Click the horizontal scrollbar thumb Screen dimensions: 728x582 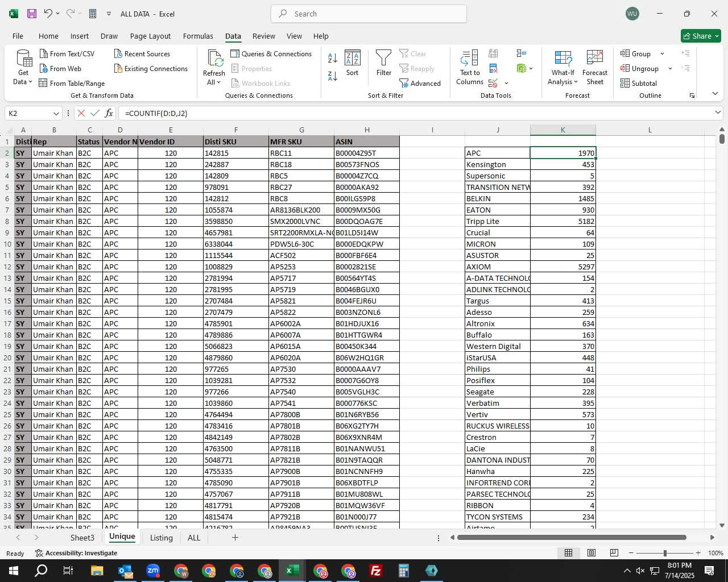pyautogui.click(x=572, y=537)
